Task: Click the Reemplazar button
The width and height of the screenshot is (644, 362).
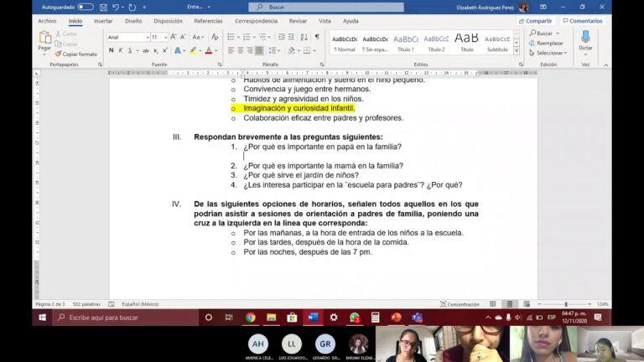Action: tap(546, 43)
